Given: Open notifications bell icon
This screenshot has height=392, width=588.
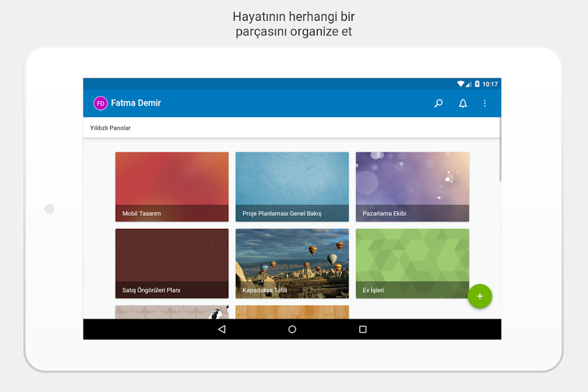Looking at the screenshot, I should point(463,103).
